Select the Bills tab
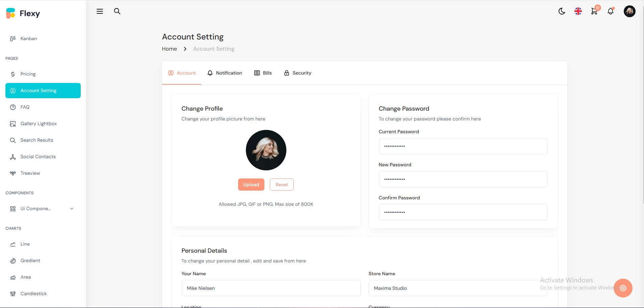644x308 pixels. [263, 73]
